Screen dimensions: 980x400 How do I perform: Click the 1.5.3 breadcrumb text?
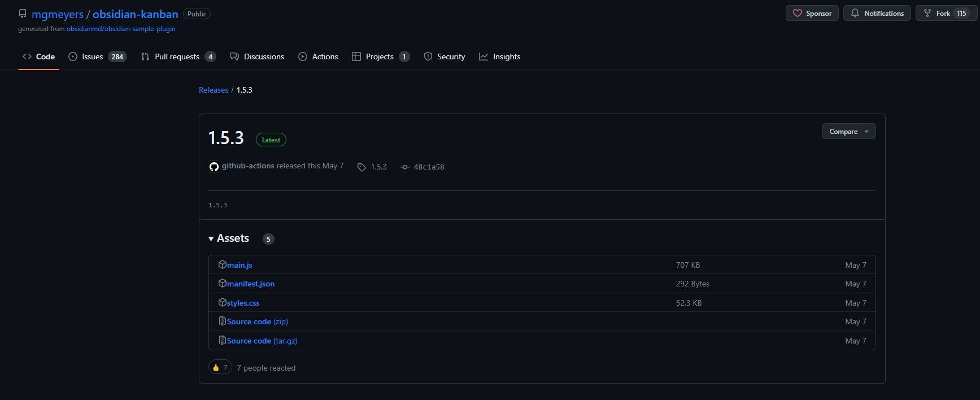pos(245,90)
